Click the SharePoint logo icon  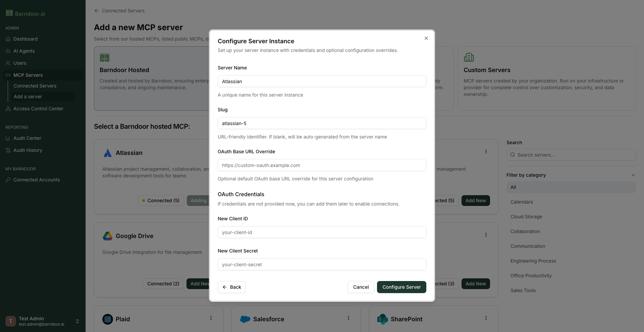point(382,319)
